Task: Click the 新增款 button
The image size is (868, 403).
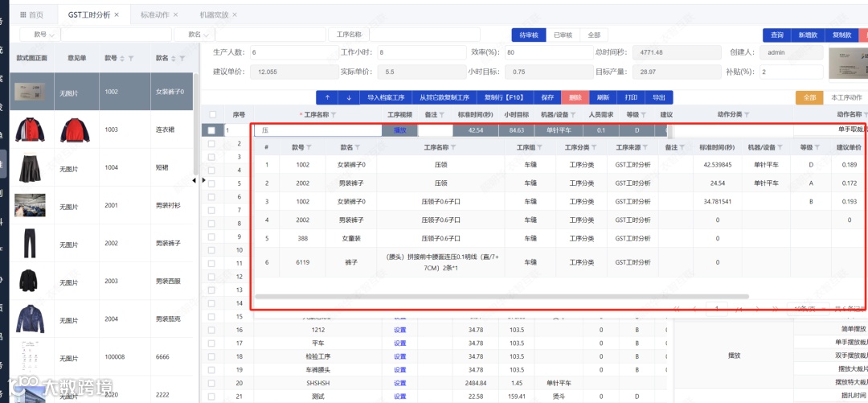Action: pos(808,35)
